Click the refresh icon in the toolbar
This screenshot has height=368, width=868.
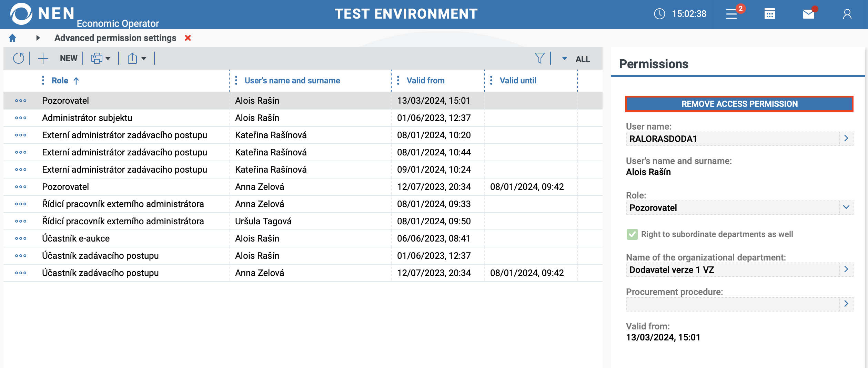19,58
